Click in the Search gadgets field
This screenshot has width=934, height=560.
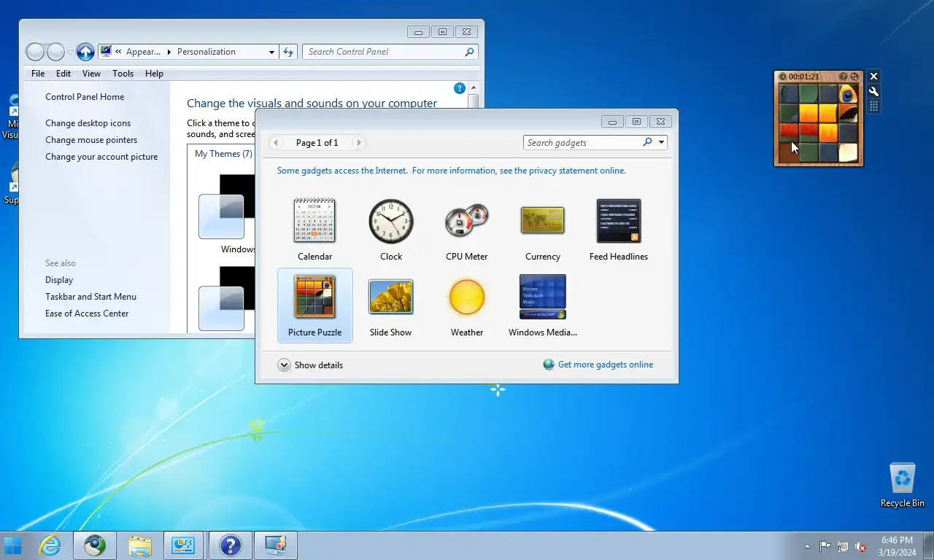582,142
